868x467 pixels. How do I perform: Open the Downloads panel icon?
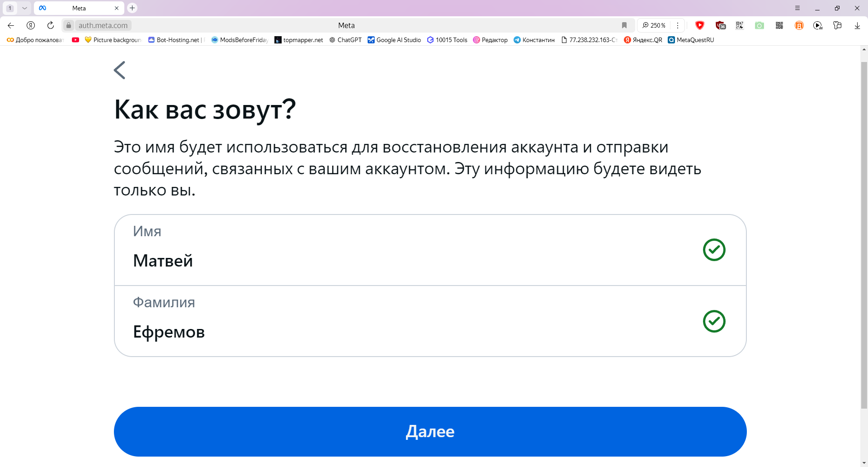click(857, 25)
